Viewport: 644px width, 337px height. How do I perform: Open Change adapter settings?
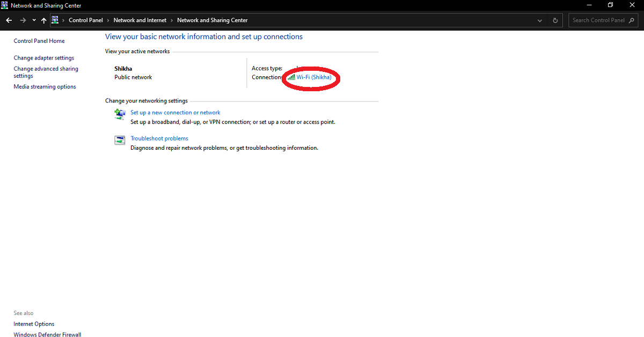(x=44, y=58)
